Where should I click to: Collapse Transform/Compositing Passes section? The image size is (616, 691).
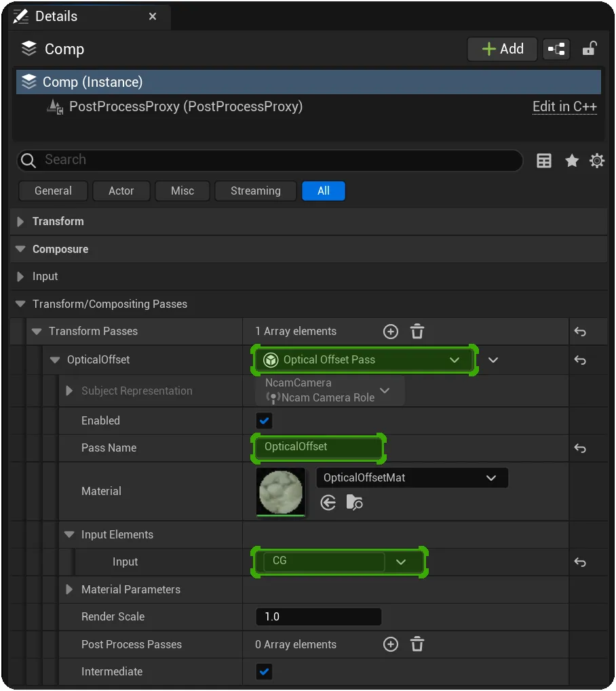(x=20, y=304)
